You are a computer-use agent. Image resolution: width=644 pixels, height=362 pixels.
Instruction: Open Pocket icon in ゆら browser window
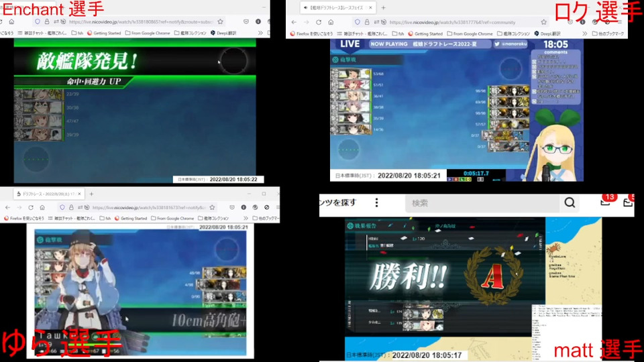click(232, 207)
